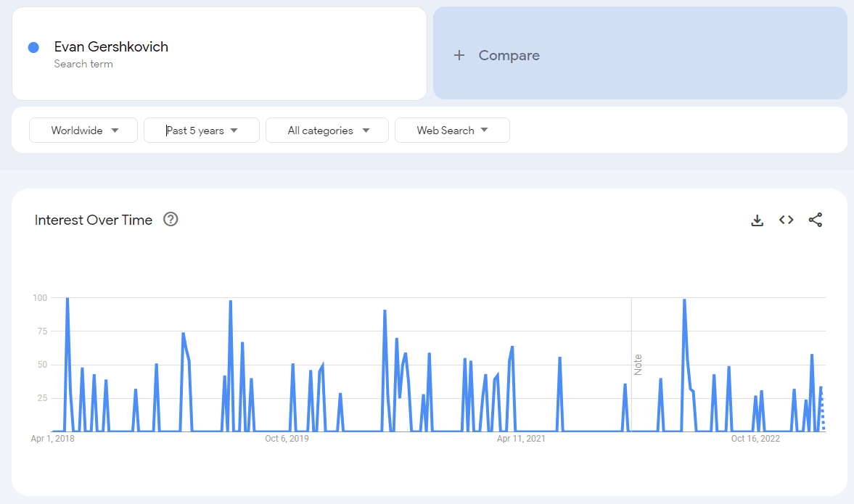Open help for Interest Over Time
The image size is (854, 504).
pyautogui.click(x=171, y=219)
